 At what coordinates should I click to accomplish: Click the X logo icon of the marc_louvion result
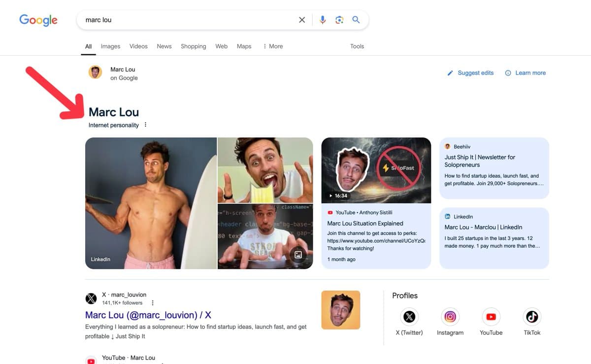91,298
